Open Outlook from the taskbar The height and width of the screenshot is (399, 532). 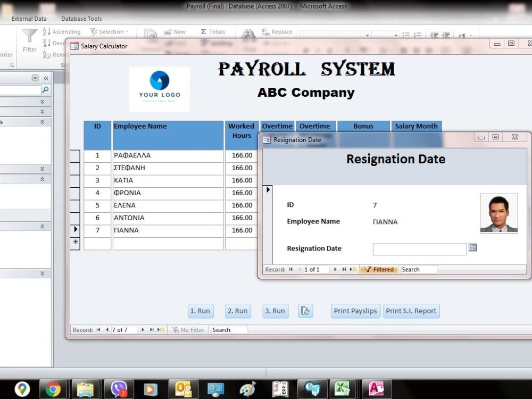click(183, 389)
